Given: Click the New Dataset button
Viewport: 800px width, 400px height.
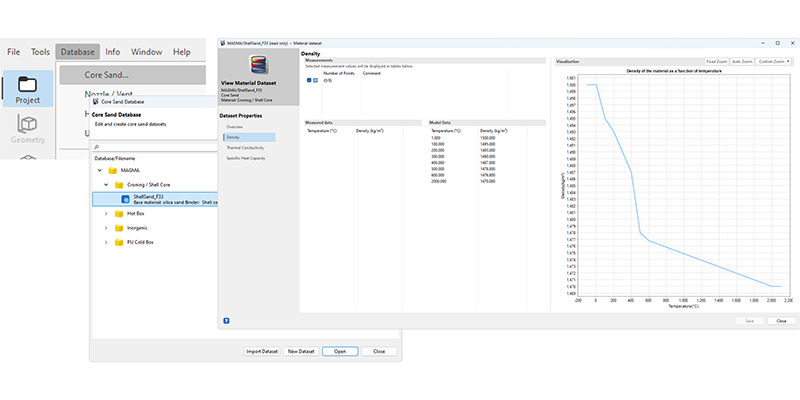Looking at the screenshot, I should (x=301, y=352).
